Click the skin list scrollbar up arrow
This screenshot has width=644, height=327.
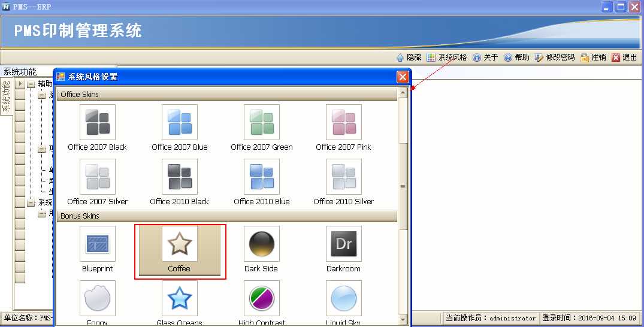point(403,93)
